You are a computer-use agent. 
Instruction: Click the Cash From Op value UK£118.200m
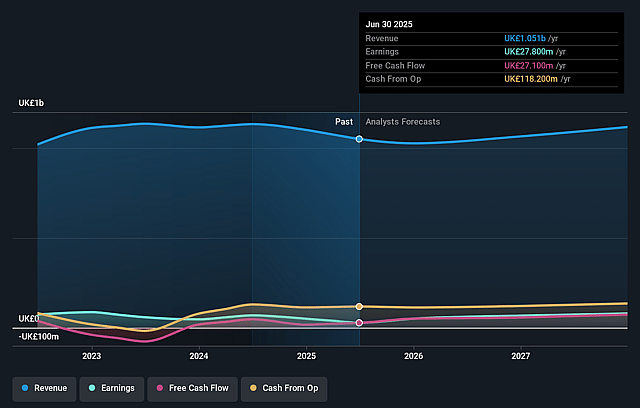(531, 79)
